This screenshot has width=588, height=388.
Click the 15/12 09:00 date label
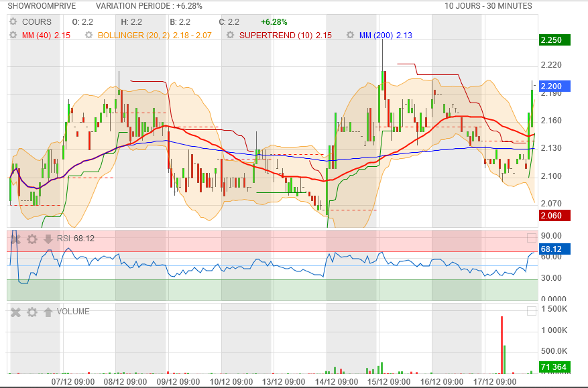tap(389, 382)
